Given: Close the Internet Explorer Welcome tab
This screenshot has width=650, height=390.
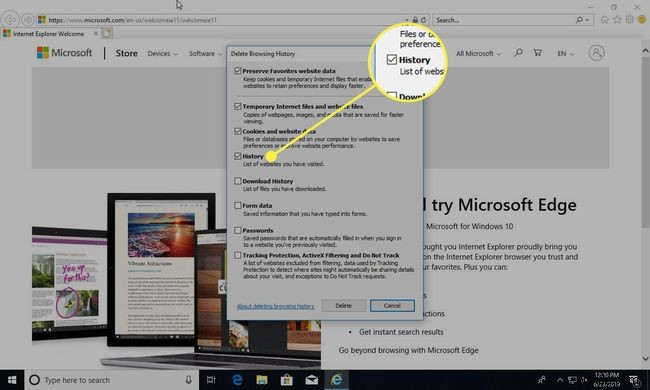Looking at the screenshot, I should 96,34.
